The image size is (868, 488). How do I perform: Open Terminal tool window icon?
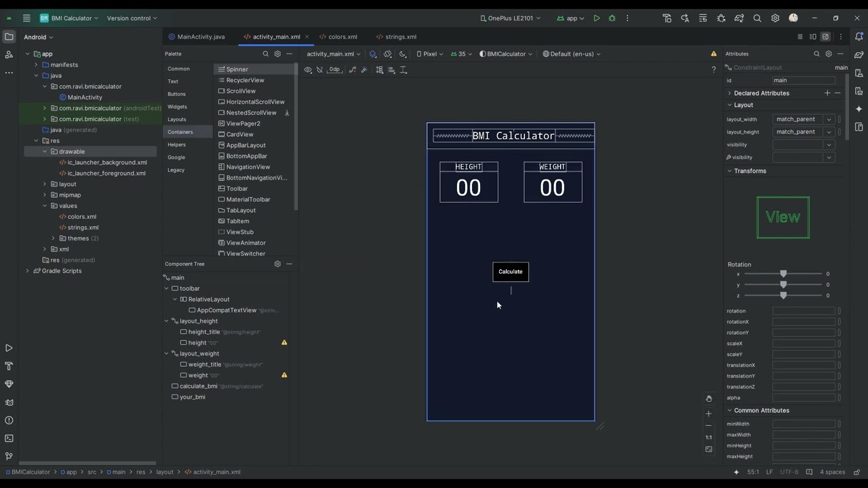click(x=9, y=439)
